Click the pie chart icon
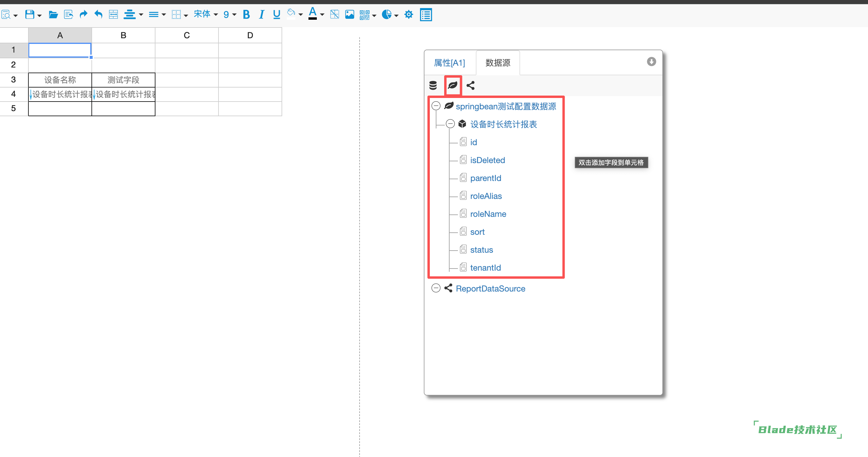 387,14
